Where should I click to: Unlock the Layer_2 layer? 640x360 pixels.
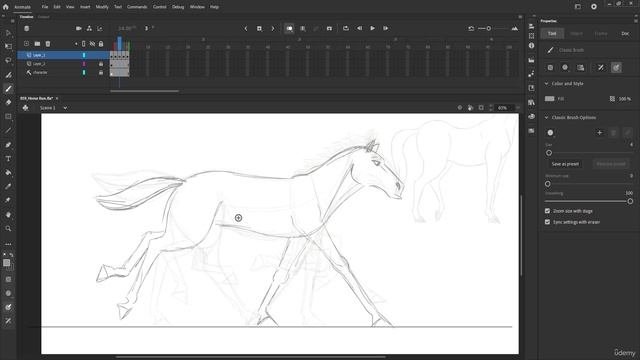(101, 64)
